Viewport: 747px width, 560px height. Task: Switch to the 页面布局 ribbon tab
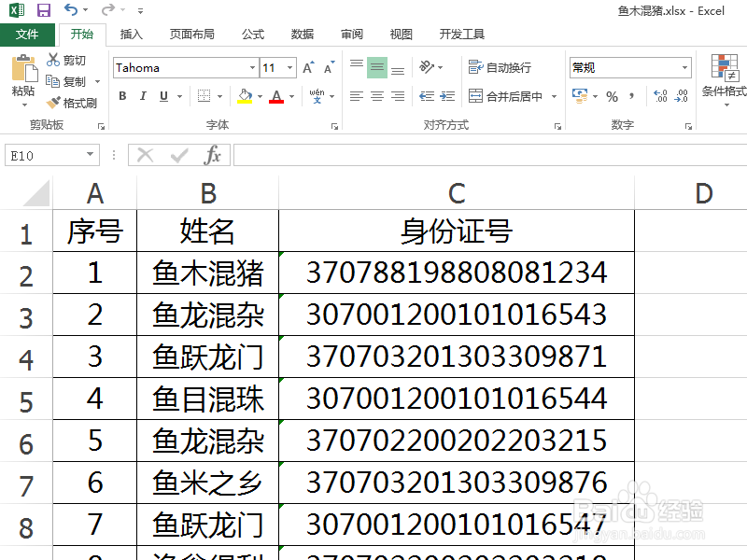coord(192,35)
